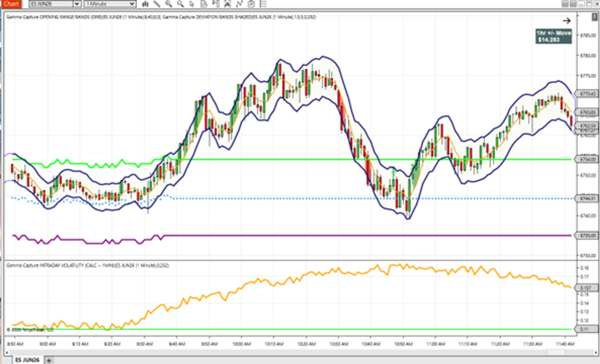
Task: Click the horizontal scrollbar left arrow
Action: tap(7, 352)
